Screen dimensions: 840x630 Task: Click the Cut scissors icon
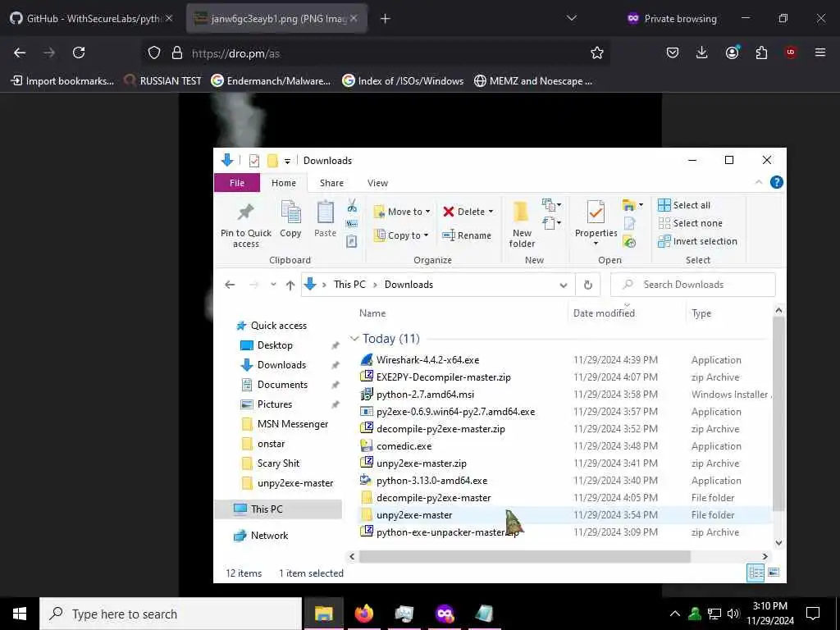pos(352,205)
